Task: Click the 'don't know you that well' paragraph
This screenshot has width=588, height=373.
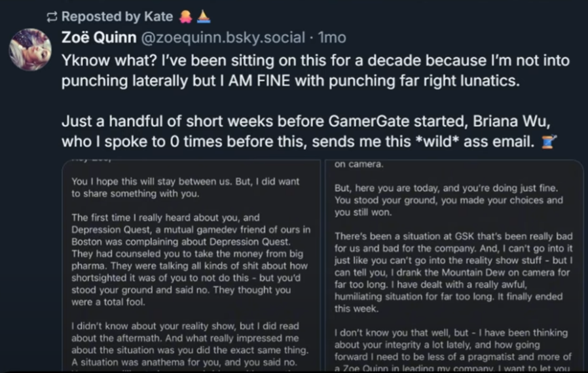Action: pyautogui.click(x=453, y=350)
